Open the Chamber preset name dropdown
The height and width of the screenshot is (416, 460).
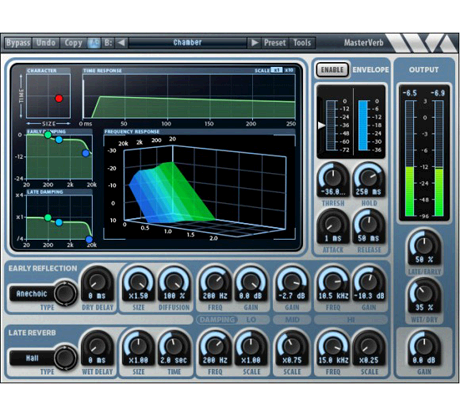tap(187, 43)
